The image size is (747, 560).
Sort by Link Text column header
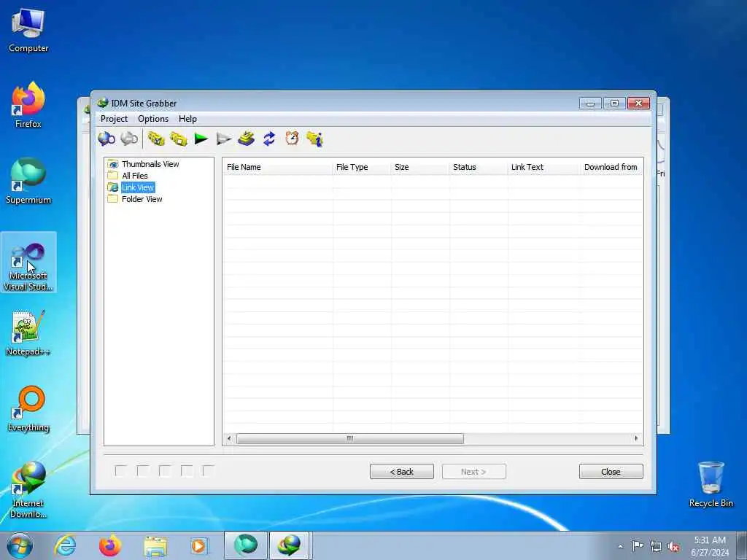[544, 167]
